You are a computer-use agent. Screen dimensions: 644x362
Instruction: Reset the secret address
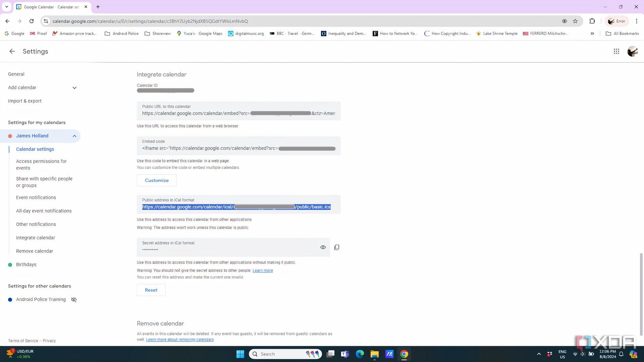(151, 290)
